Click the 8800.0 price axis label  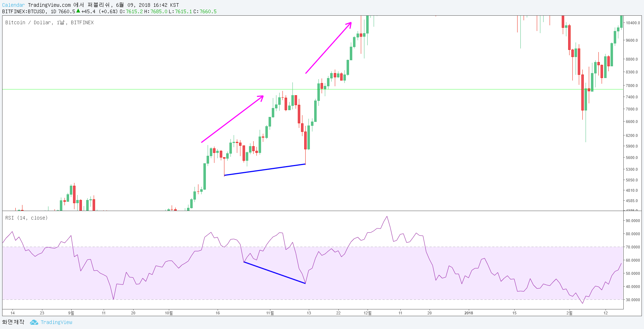coord(632,59)
